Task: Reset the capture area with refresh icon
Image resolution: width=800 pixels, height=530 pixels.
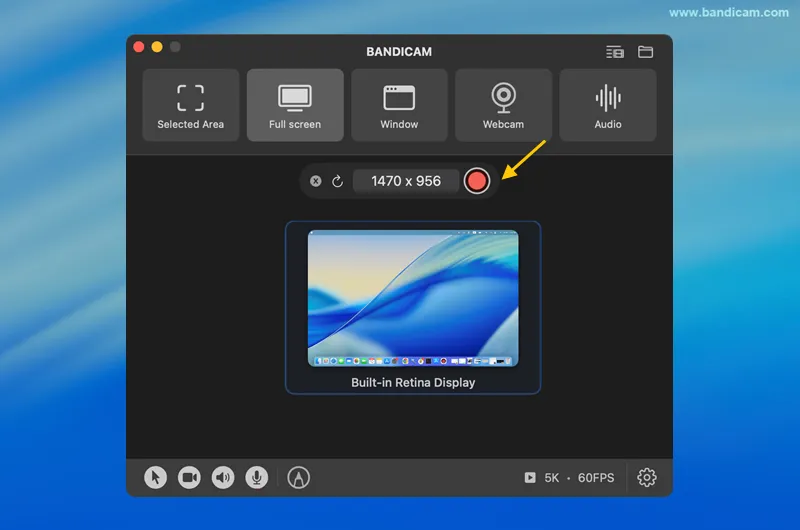Action: click(x=337, y=181)
